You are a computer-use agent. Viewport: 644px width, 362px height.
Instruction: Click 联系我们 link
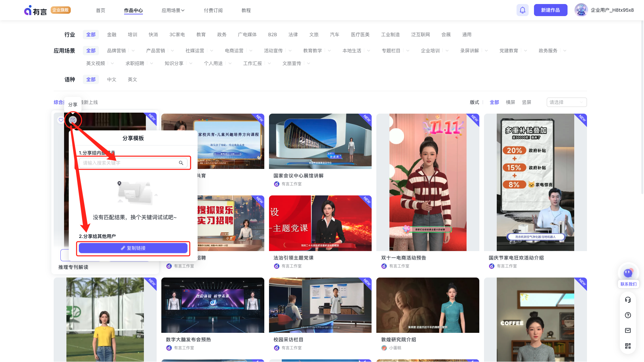click(x=629, y=284)
